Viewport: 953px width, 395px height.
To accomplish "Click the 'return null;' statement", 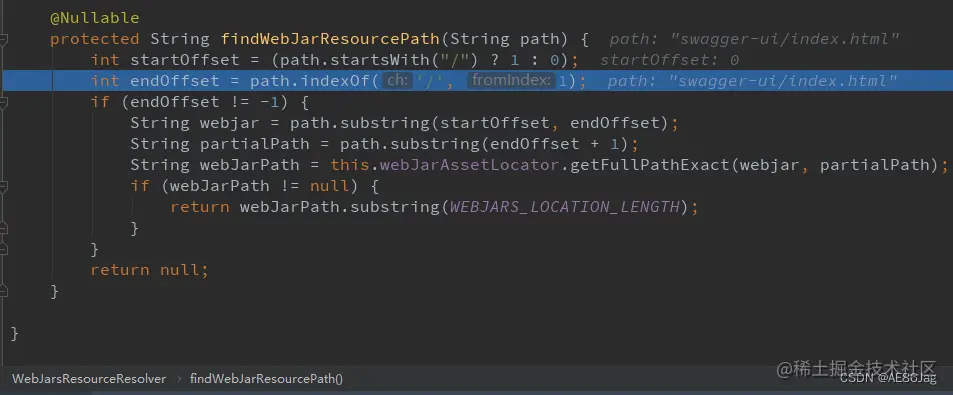I will point(150,269).
